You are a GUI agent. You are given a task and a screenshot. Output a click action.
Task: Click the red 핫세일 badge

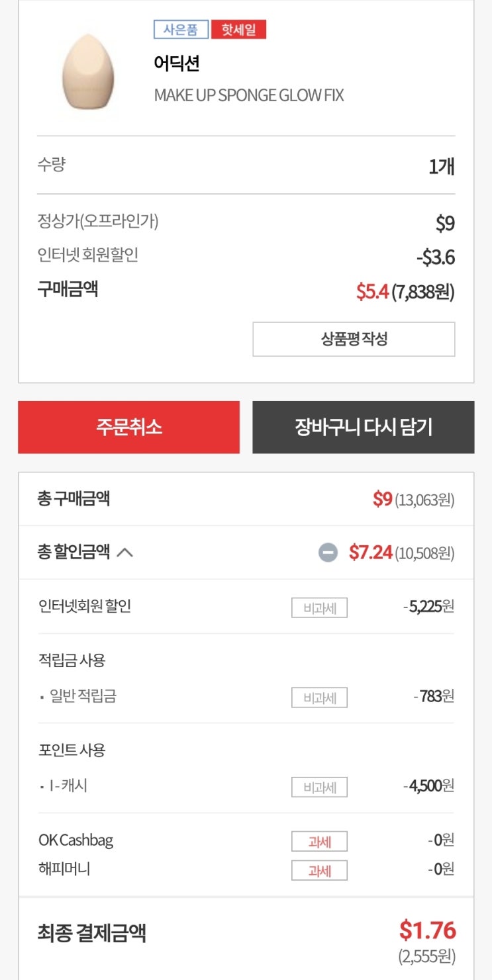click(x=238, y=30)
